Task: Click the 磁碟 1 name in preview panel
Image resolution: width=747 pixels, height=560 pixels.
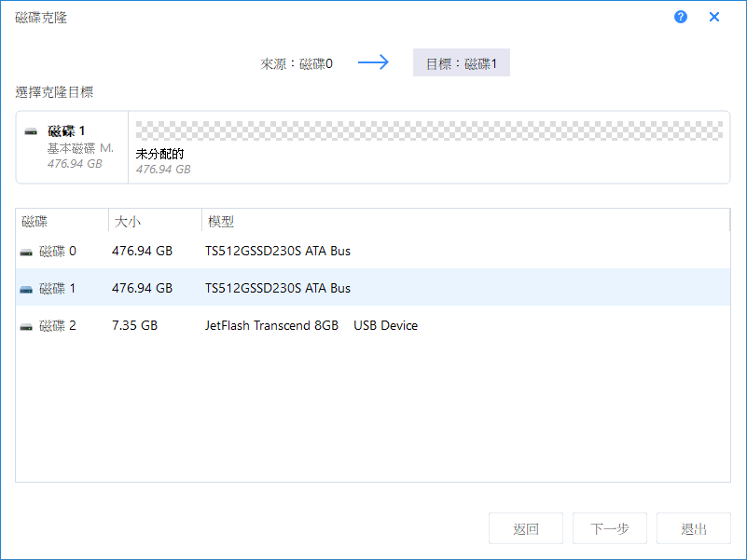Action: point(66,131)
